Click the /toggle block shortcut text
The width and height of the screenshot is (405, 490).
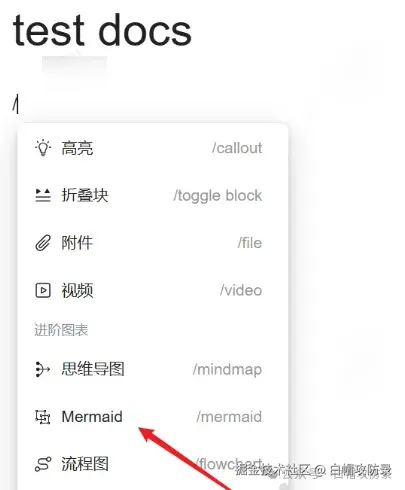point(218,196)
